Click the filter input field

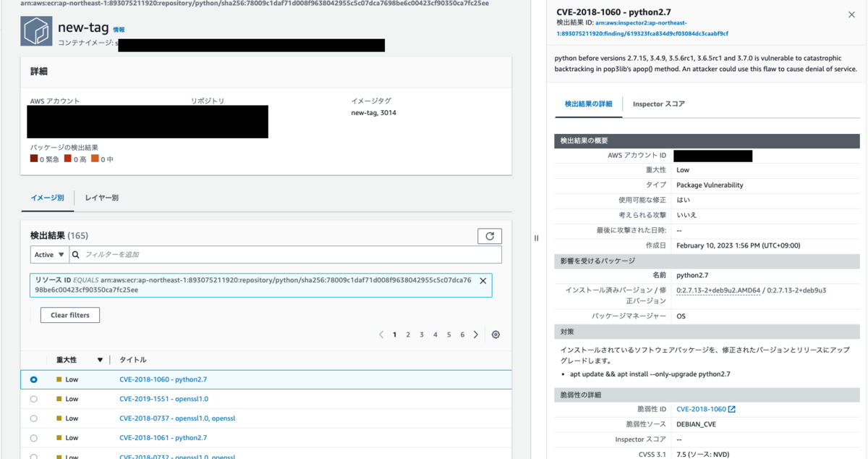tap(285, 255)
